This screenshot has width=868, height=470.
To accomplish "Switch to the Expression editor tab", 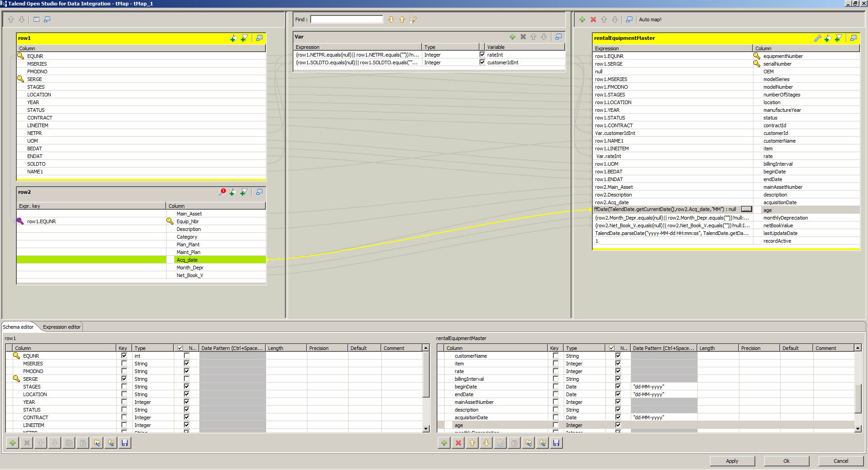I will point(62,327).
